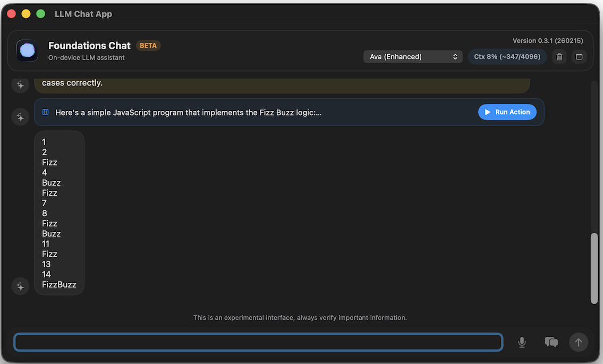603x364 pixels.
Task: Run the JavaScript Fizz Buzz action
Action: click(x=507, y=112)
